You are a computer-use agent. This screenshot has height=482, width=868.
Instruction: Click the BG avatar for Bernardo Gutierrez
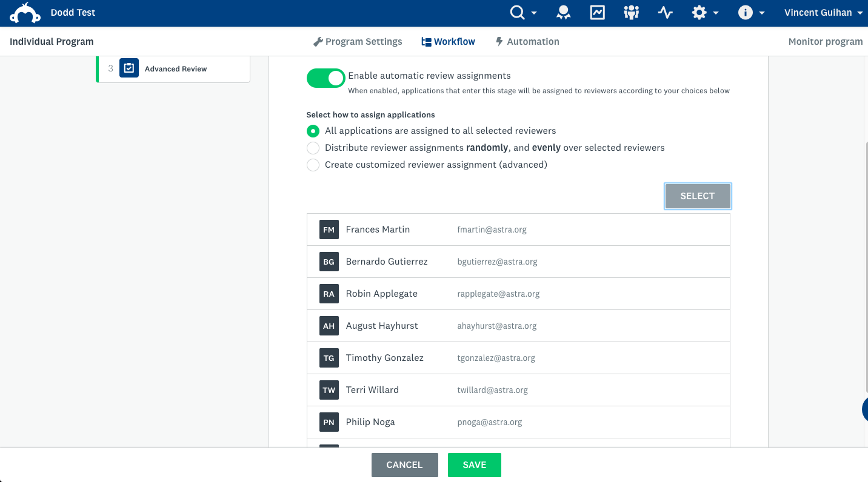click(329, 262)
